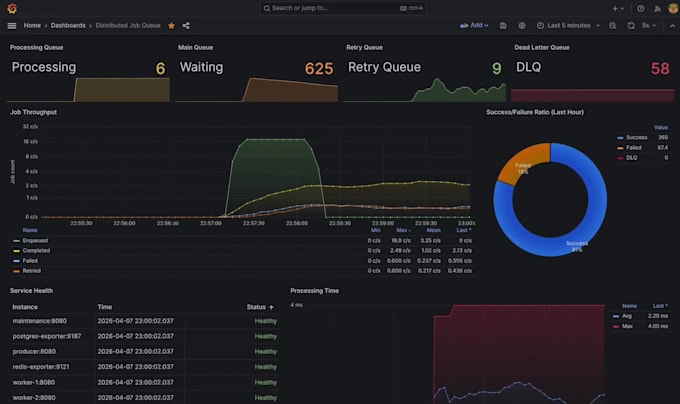Click the Retry Queue value 9
The height and width of the screenshot is (404, 680).
497,68
